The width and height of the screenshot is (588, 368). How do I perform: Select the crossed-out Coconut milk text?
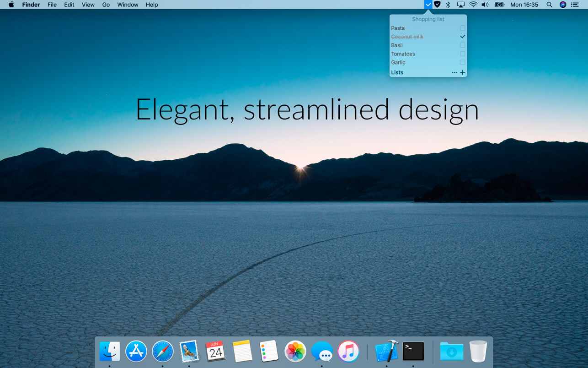[407, 37]
